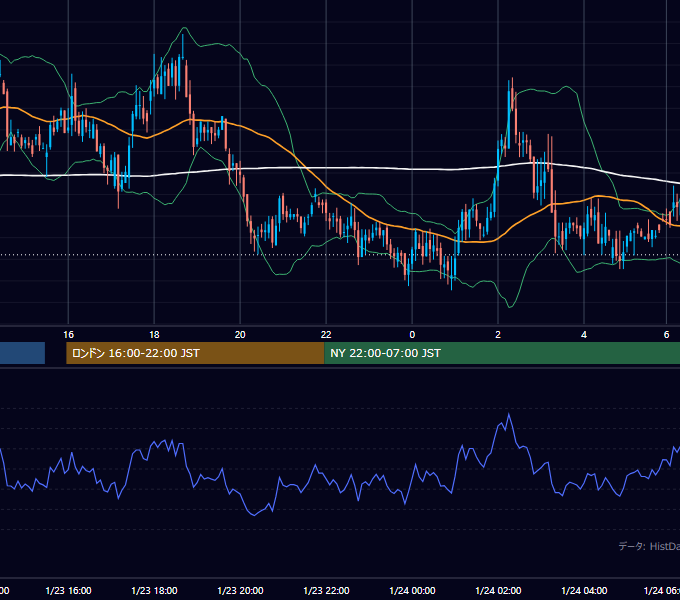Click the '1/24 04:00' date label
This screenshot has width=680, height=600.
tap(584, 590)
